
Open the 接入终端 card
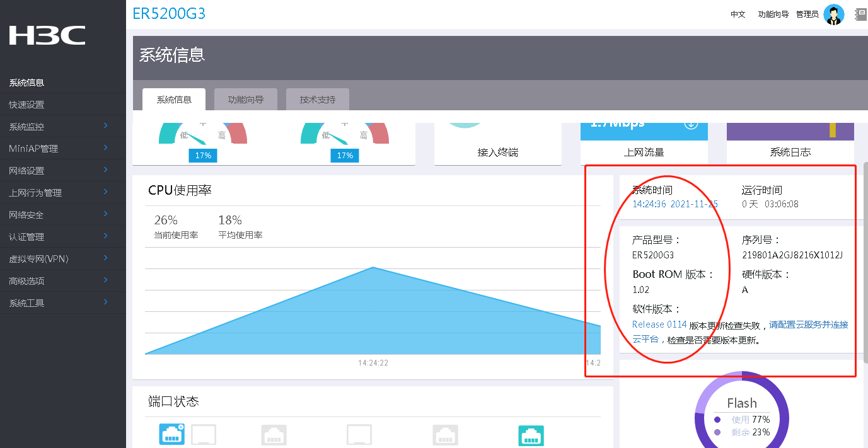point(498,144)
